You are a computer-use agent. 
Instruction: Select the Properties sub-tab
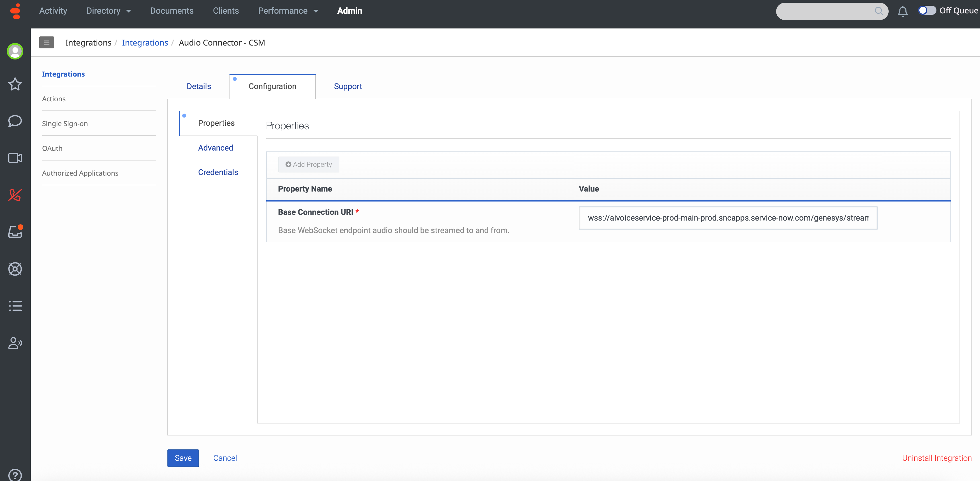[x=216, y=123]
